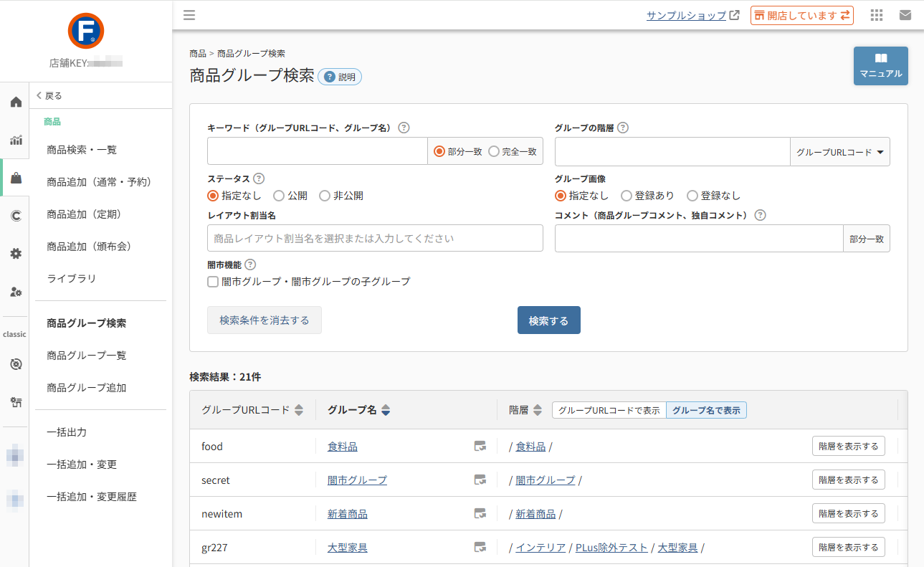The height and width of the screenshot is (567, 924).
Task: Open the mail envelope icon
Action: 905,15
